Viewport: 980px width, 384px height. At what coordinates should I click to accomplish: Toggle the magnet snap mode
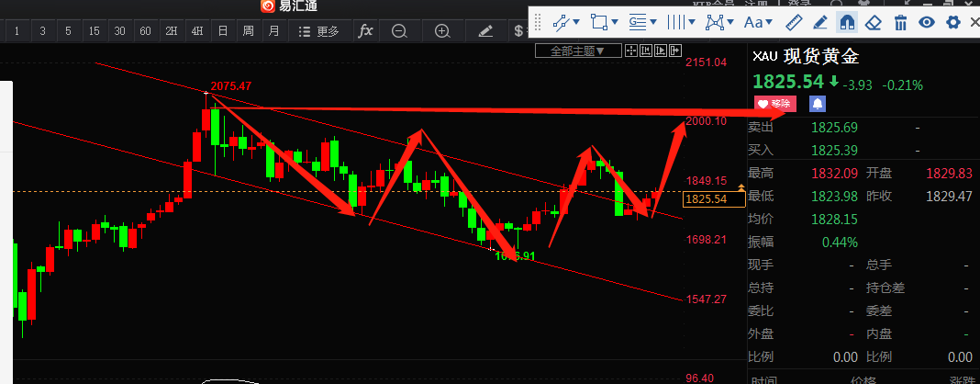pos(847,21)
